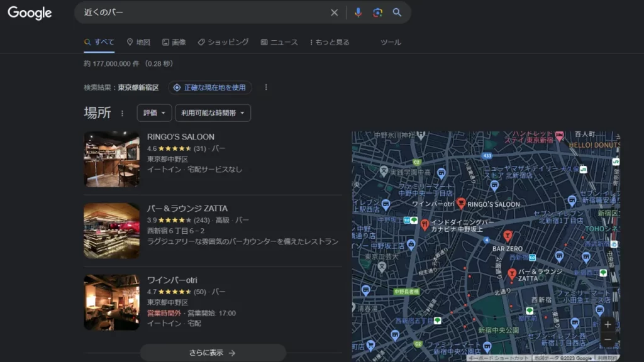Start voice search with microphone icon
The height and width of the screenshot is (362, 644).
[358, 13]
